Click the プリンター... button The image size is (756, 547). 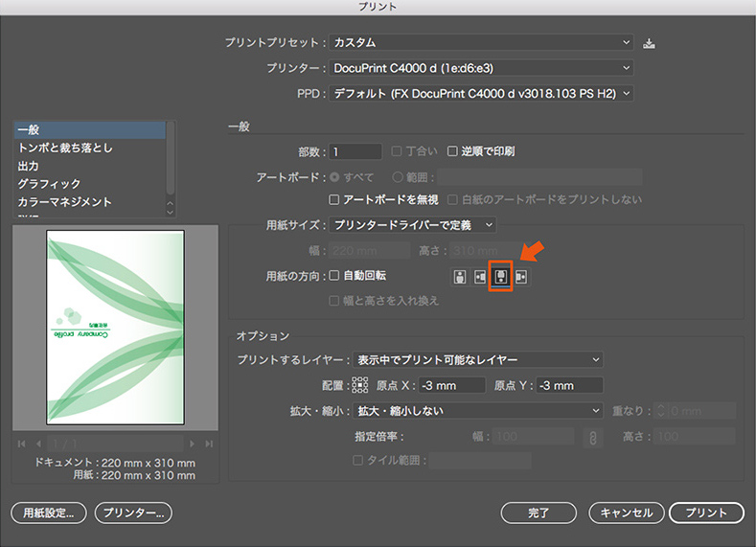point(133,513)
